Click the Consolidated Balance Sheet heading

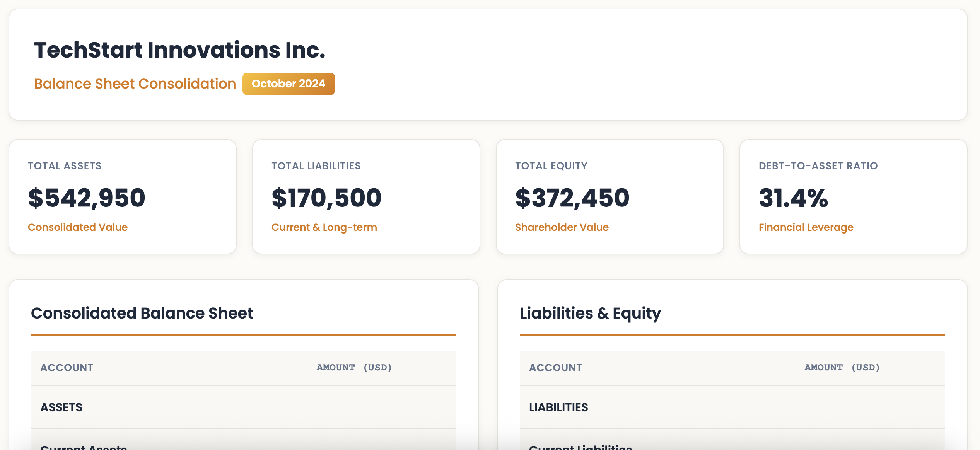tap(142, 313)
